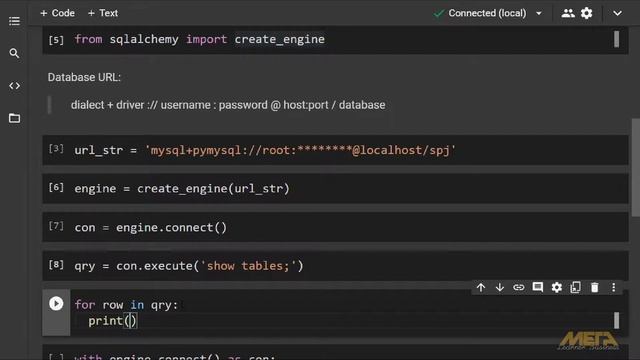Image resolution: width=640 pixels, height=360 pixels.
Task: Click execution count [5] of import cell
Action: (x=56, y=40)
